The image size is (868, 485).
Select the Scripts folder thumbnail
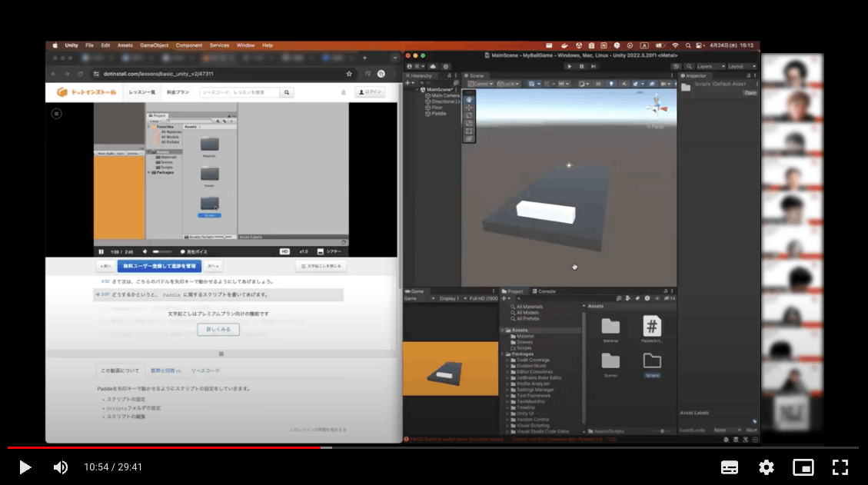click(x=651, y=365)
